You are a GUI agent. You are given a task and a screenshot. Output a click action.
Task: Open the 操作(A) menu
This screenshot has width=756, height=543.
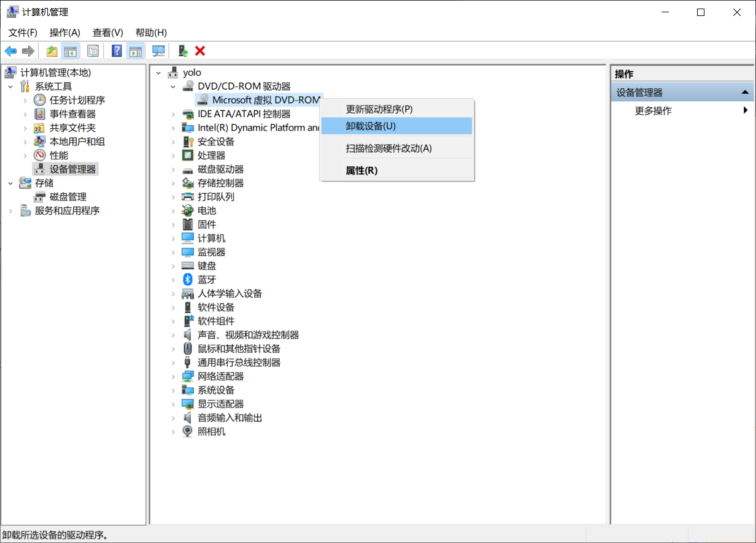65,33
